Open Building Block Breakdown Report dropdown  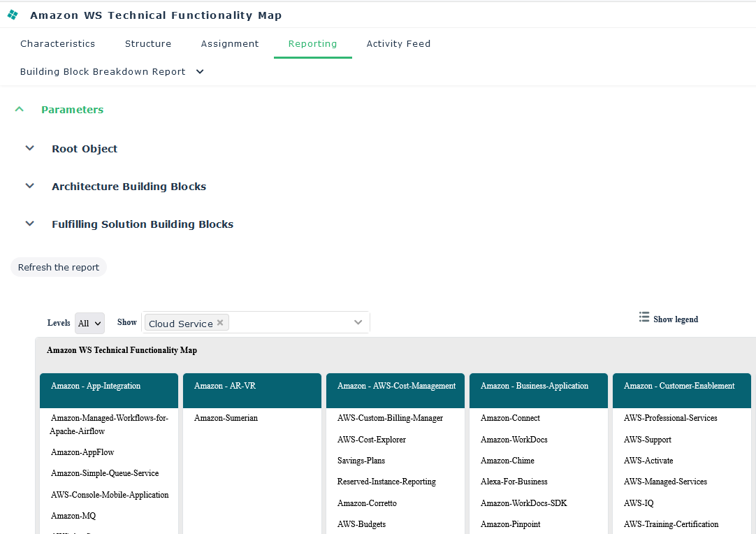click(x=200, y=71)
